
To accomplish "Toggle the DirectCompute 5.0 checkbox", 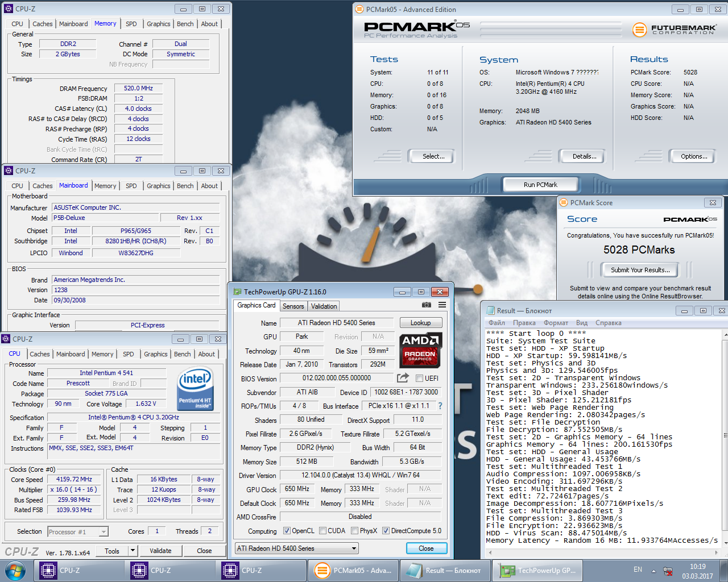I will [386, 531].
